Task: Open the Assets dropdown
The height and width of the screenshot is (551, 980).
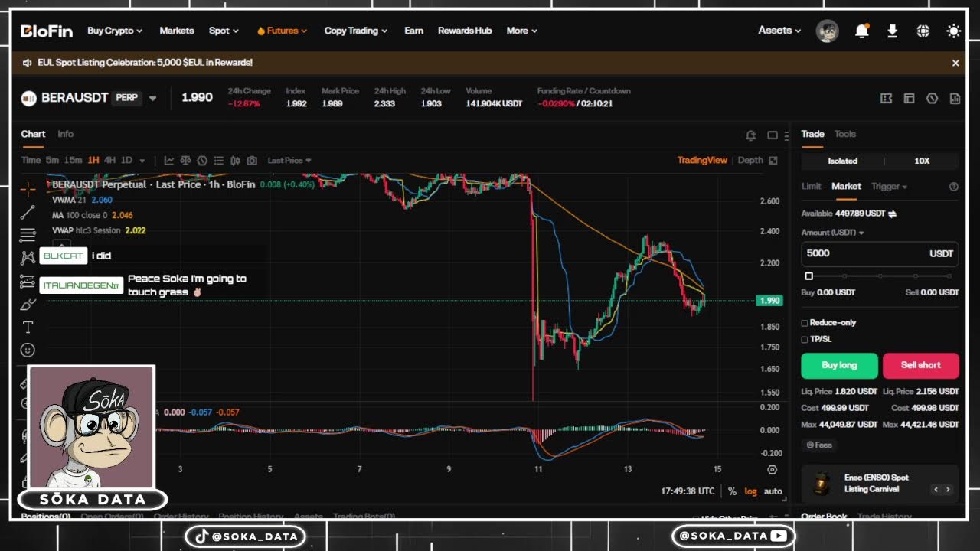Action: coord(779,31)
